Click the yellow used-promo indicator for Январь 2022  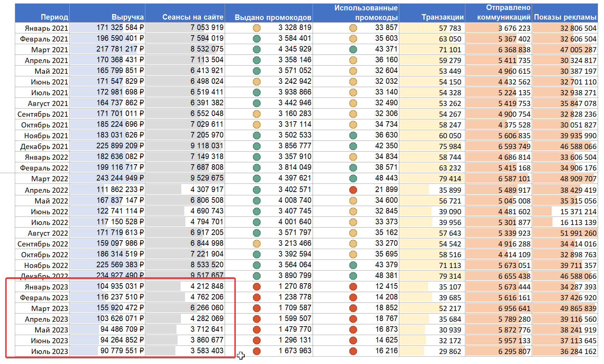tap(353, 157)
